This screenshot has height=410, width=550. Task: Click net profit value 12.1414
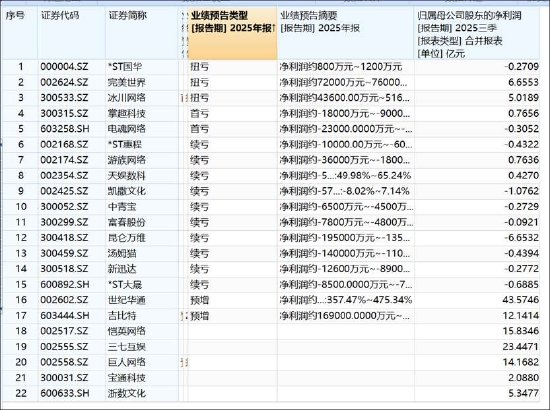point(521,316)
